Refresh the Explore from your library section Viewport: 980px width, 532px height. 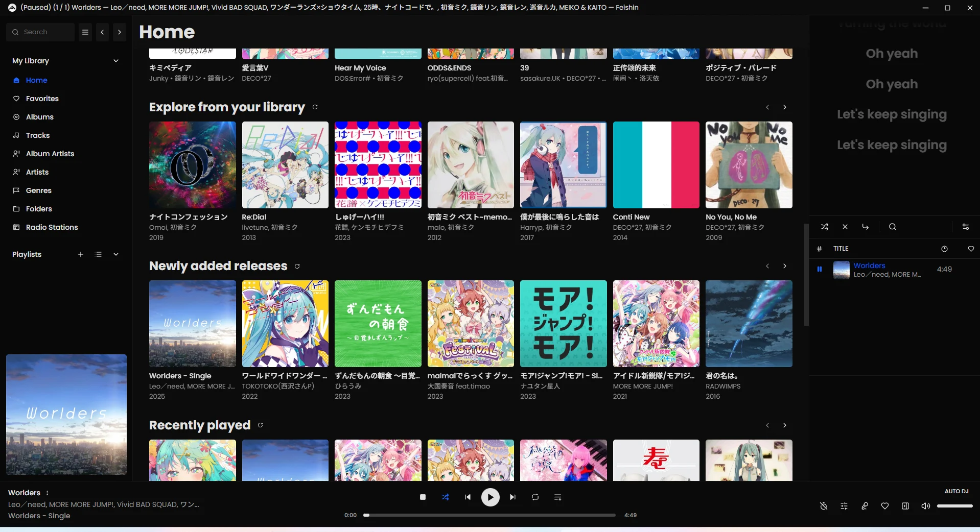315,107
